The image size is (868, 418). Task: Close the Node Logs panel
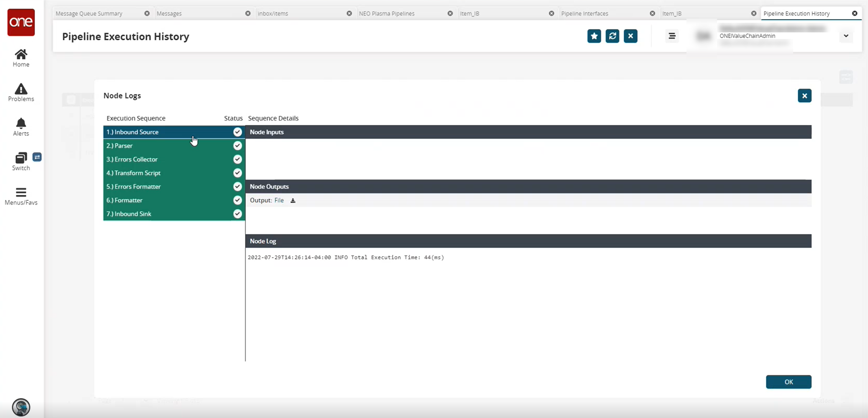804,95
